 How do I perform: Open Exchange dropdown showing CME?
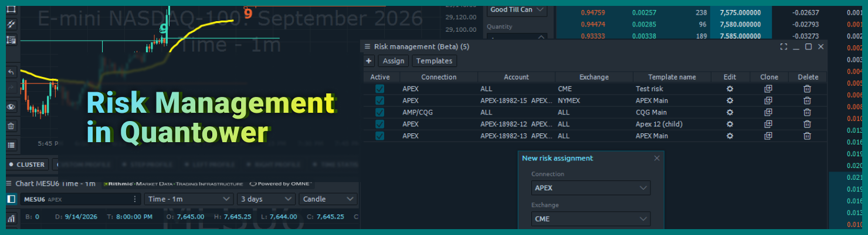coord(591,219)
